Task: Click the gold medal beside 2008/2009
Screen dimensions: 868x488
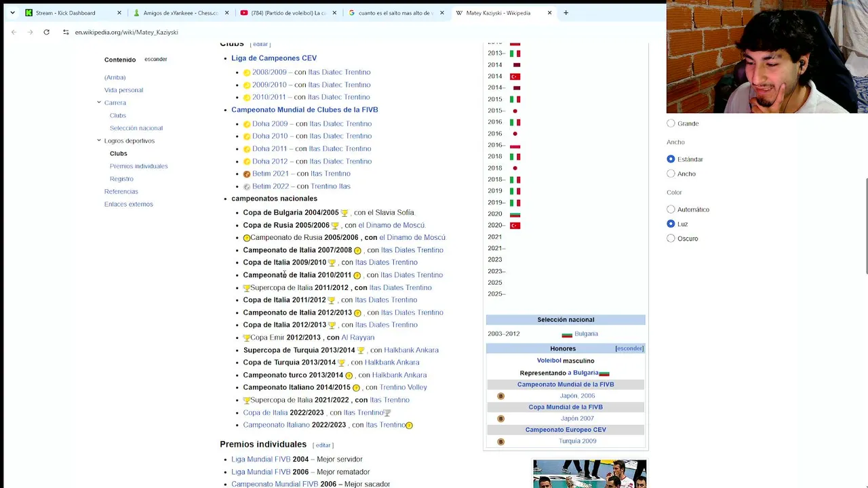Action: 247,73
